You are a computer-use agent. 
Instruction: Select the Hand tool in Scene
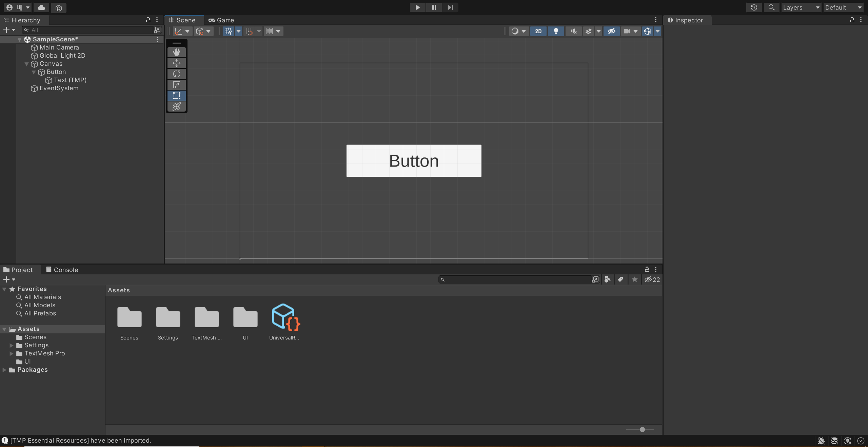coord(176,52)
